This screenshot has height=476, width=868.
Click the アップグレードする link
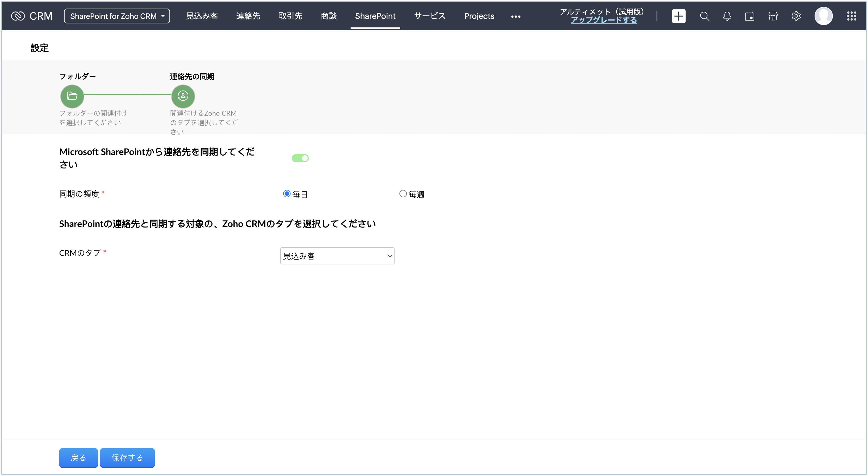tap(603, 20)
